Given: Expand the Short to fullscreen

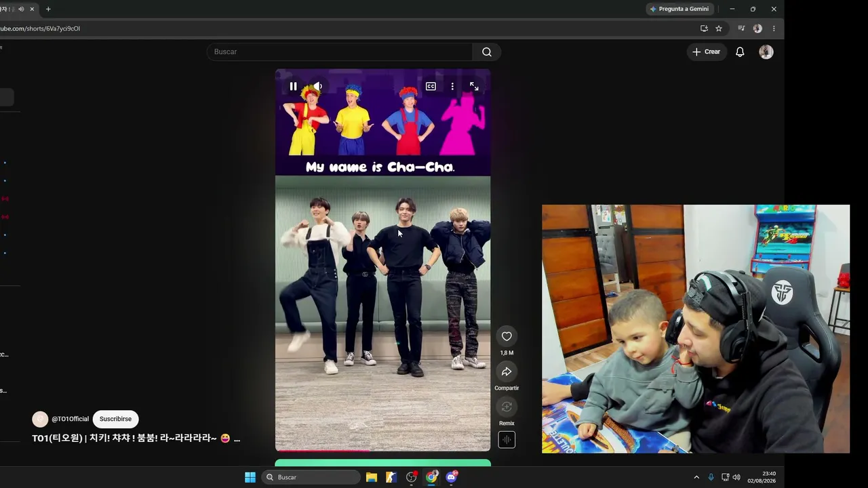Looking at the screenshot, I should [x=474, y=87].
